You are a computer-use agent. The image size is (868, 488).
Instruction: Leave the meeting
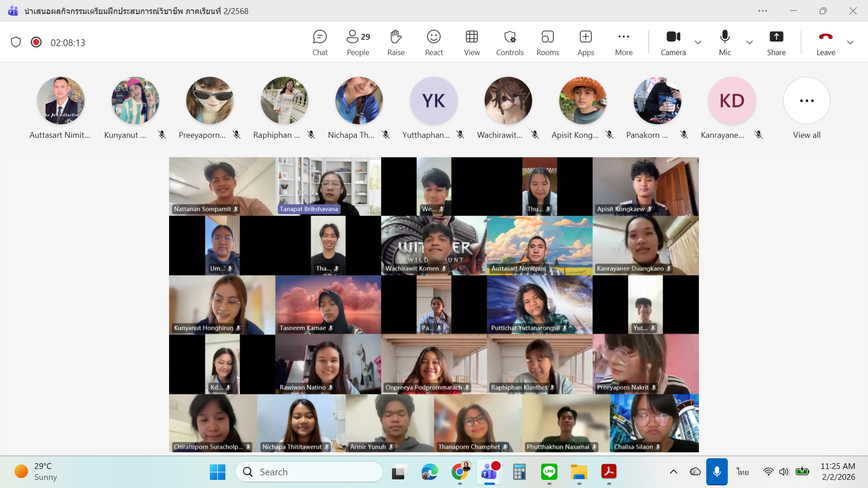click(826, 42)
